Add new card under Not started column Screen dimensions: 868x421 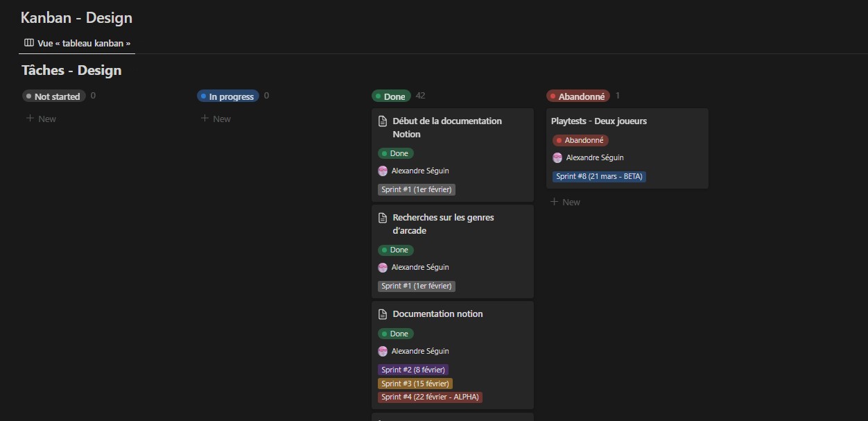[41, 119]
